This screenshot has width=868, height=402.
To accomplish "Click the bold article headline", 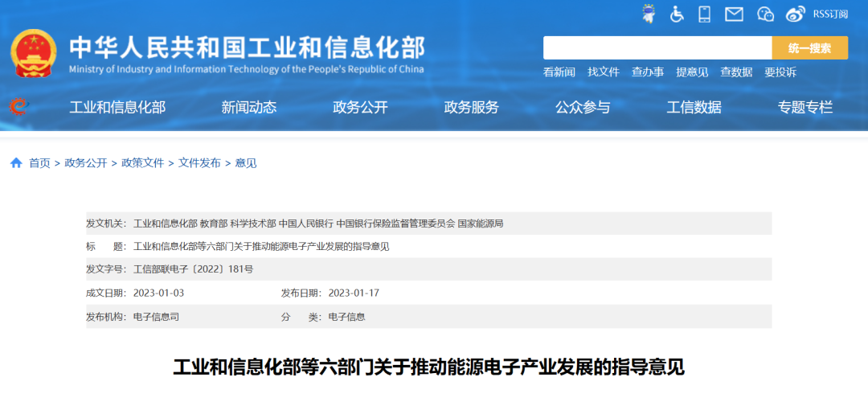I will (x=429, y=367).
